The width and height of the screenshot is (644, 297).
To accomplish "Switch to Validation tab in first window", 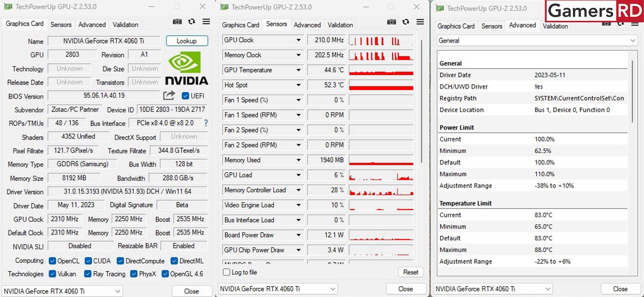I will click(125, 24).
